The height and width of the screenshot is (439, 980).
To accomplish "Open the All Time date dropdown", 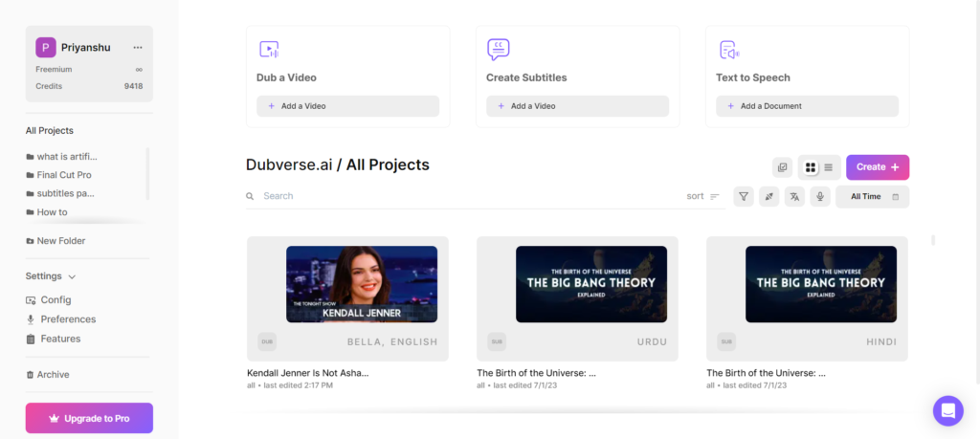I will 872,197.
